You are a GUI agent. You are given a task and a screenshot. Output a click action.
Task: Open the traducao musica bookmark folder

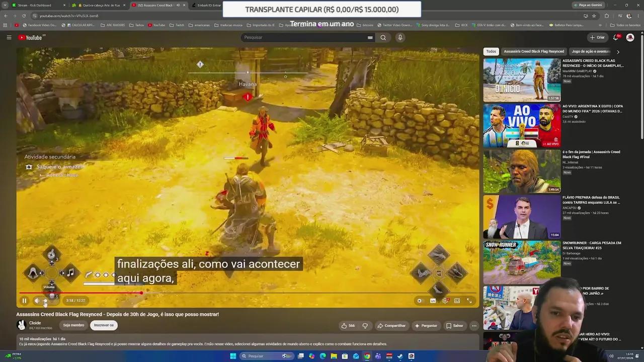point(228,25)
